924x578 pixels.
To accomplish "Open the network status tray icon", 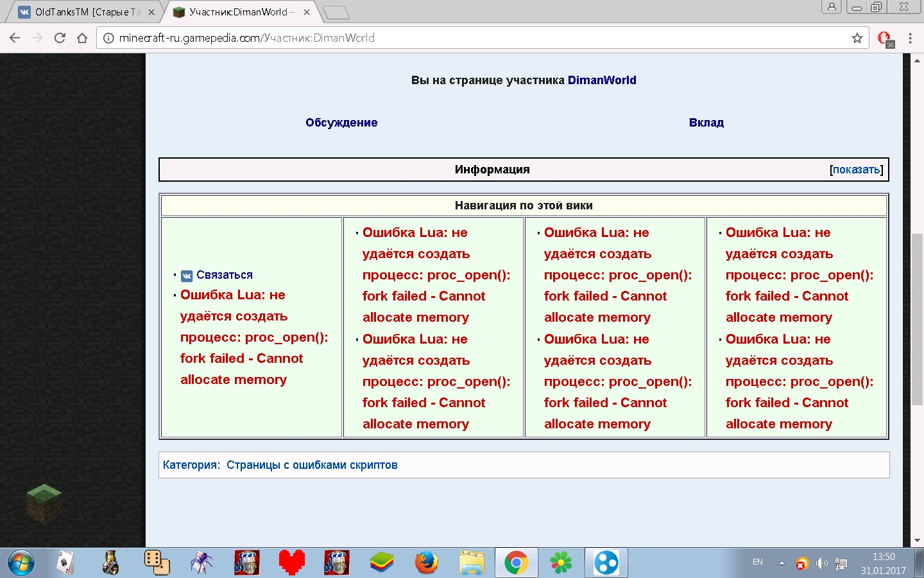I will click(841, 564).
